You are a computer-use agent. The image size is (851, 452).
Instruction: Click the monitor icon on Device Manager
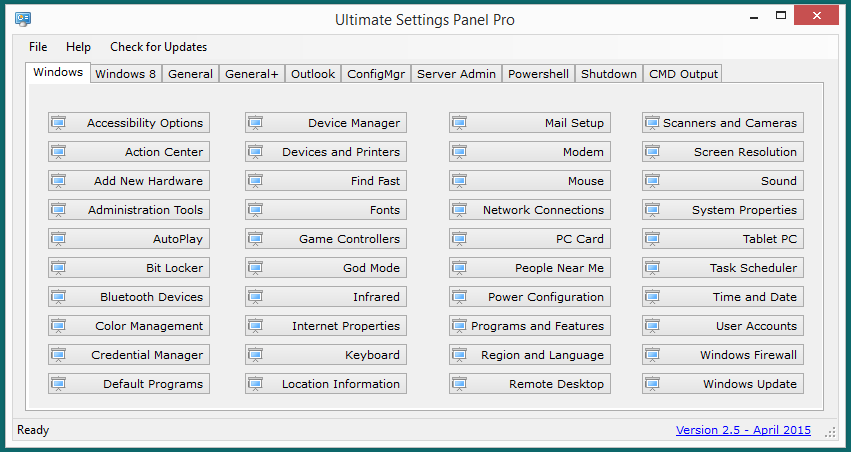click(255, 123)
